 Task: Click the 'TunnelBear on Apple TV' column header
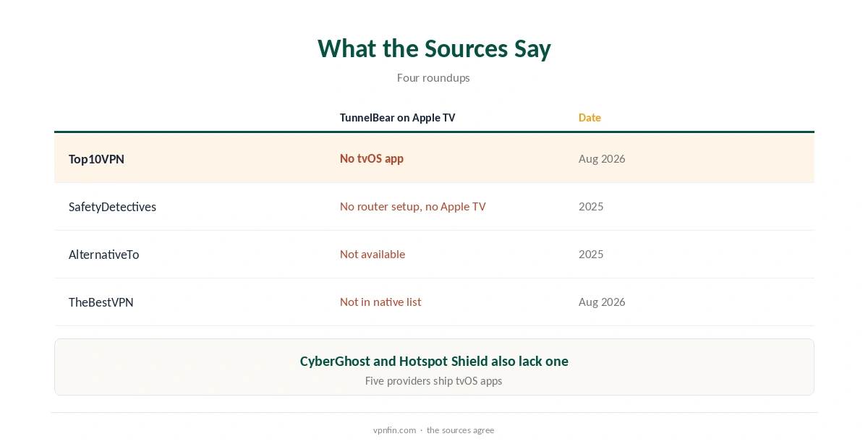pos(398,118)
